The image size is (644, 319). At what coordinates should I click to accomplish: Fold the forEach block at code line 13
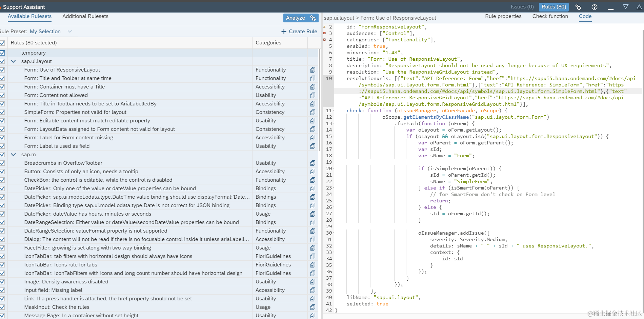(334, 124)
